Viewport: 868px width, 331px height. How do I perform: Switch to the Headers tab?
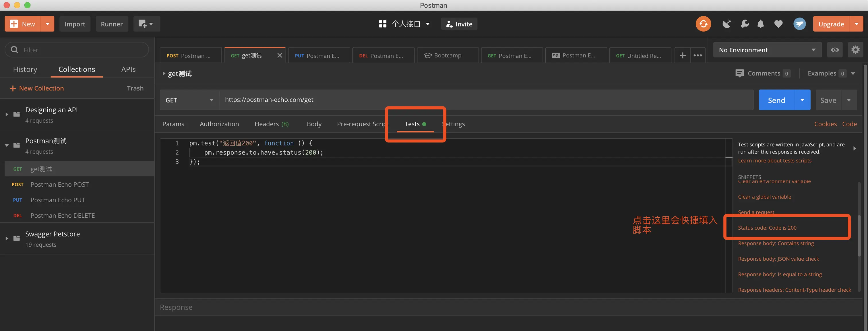tap(271, 124)
